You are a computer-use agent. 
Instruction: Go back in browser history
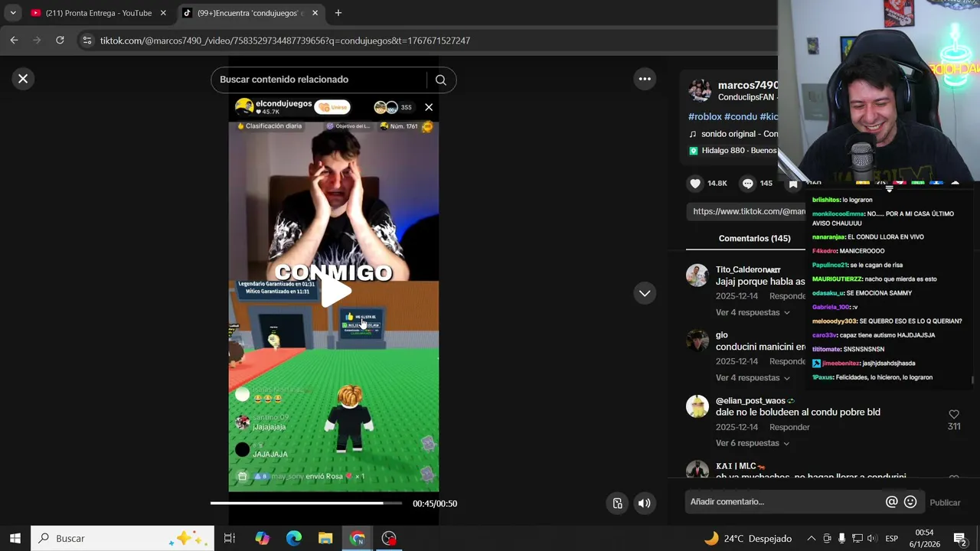pyautogui.click(x=14, y=41)
